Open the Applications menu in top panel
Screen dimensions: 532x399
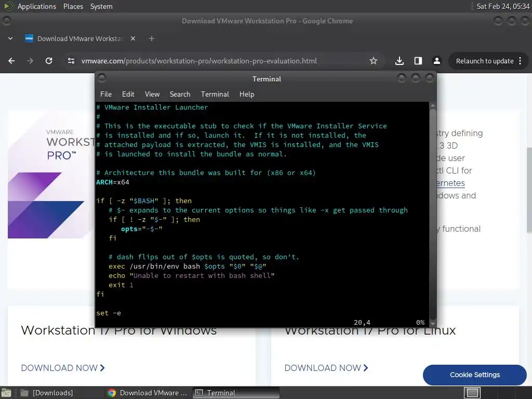coord(37,6)
